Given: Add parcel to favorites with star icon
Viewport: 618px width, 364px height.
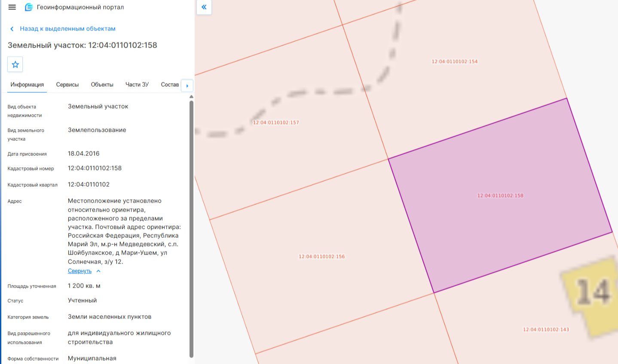Looking at the screenshot, I should pos(15,64).
